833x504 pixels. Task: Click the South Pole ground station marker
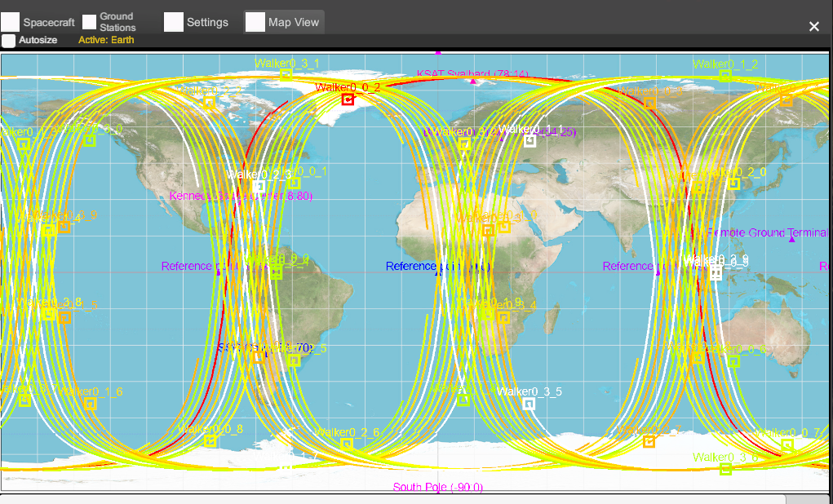tap(437, 488)
